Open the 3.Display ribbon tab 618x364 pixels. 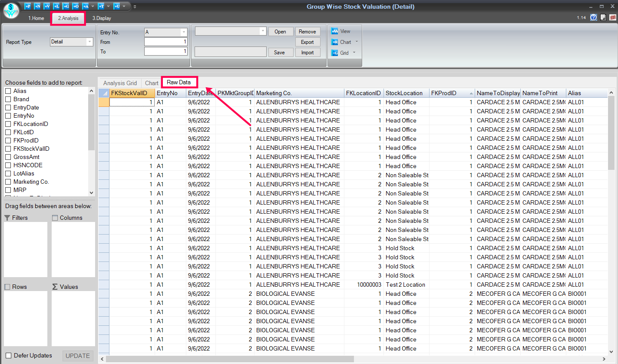[102, 18]
